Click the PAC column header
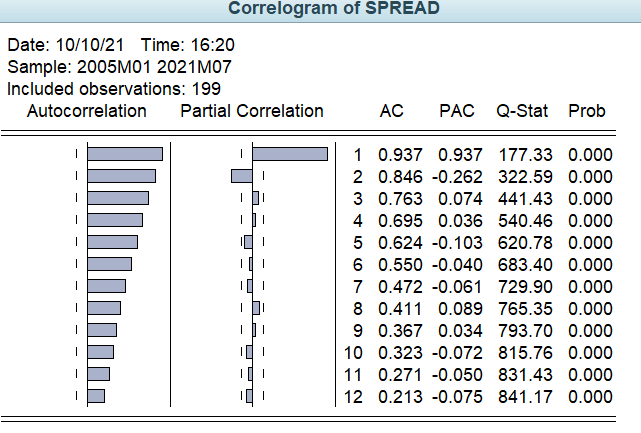 457,111
